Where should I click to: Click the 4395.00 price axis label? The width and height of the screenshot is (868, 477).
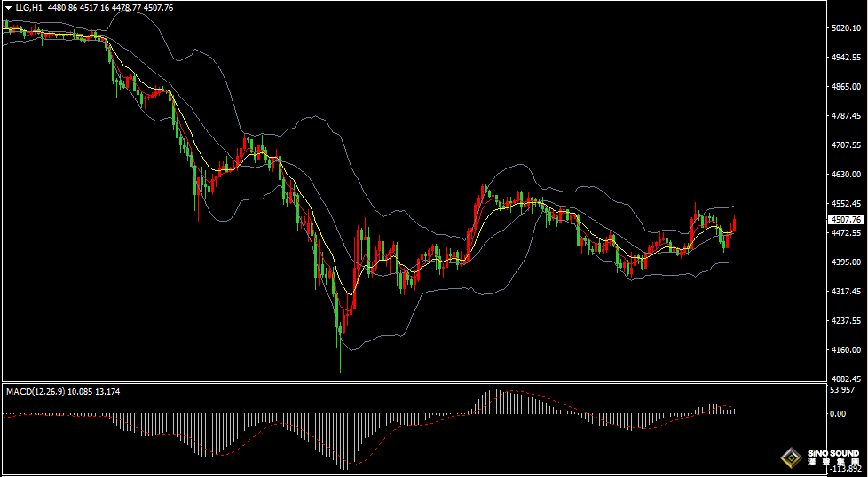coord(847,262)
